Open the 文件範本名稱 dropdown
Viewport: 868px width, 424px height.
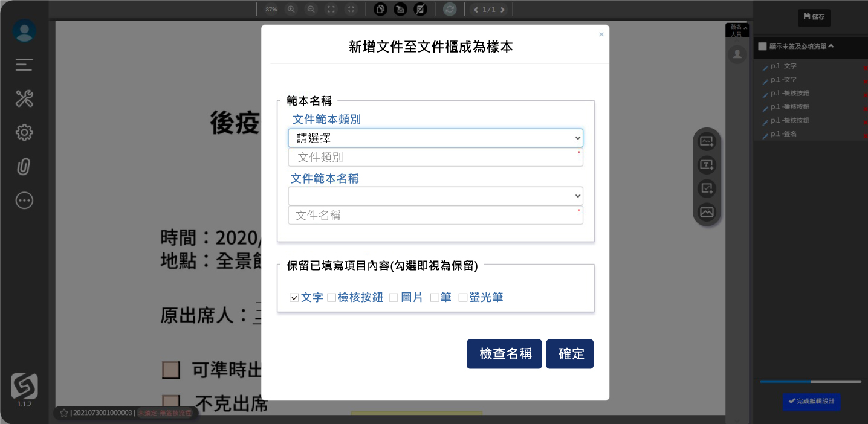(x=435, y=196)
